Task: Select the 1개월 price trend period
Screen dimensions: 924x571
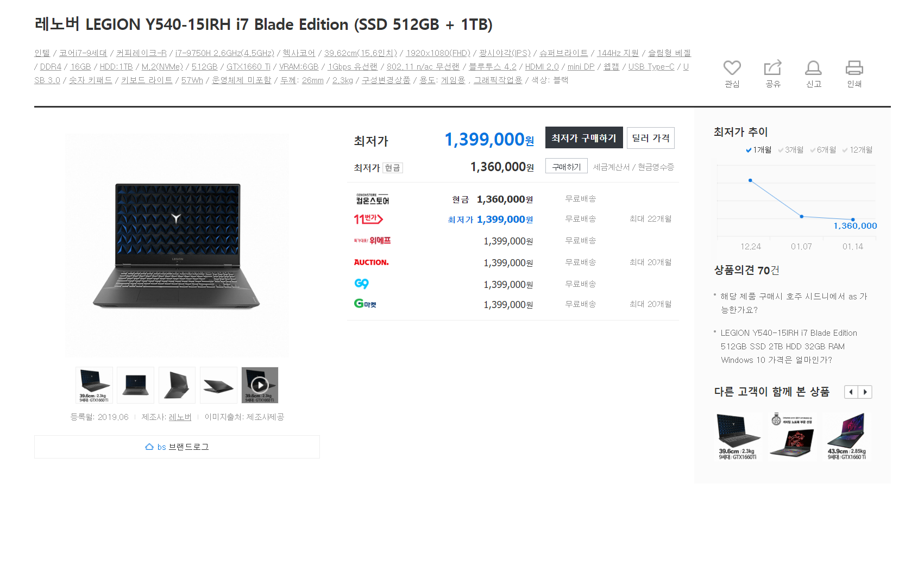Action: click(759, 150)
